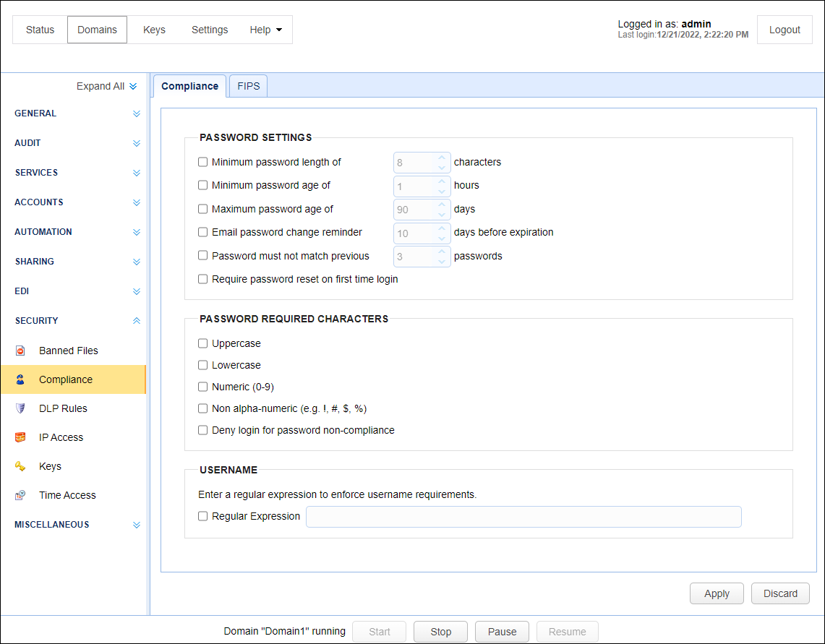825x644 pixels.
Task: Click the Logout button
Action: pos(785,30)
